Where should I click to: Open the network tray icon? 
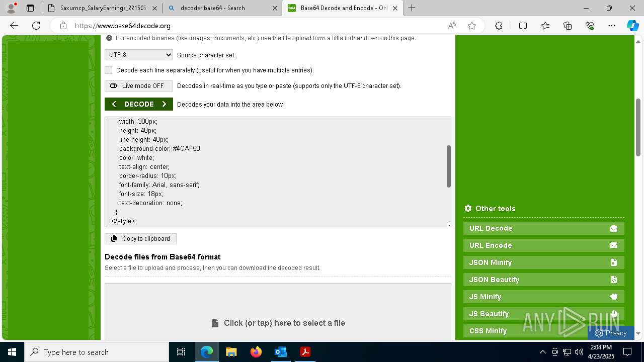[567, 352]
